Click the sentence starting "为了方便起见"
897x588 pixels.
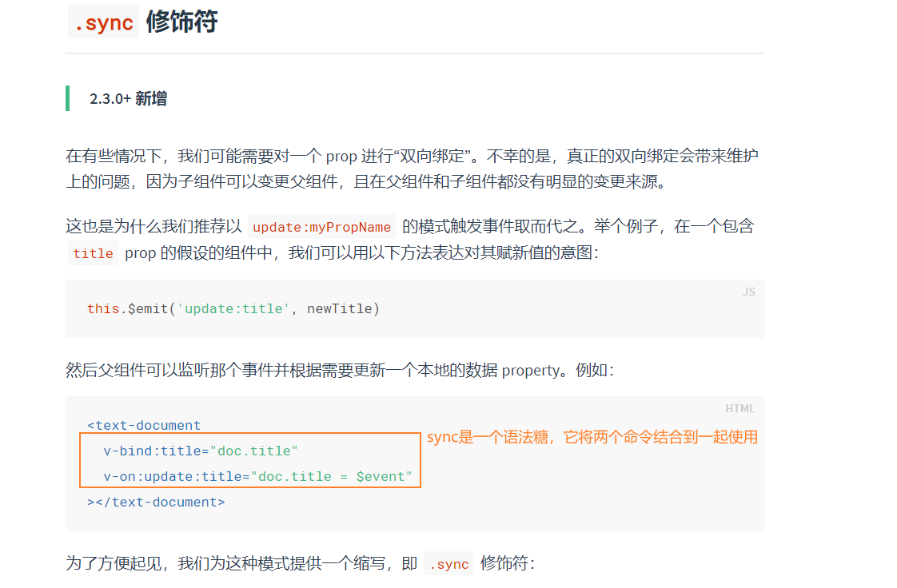[x=301, y=563]
